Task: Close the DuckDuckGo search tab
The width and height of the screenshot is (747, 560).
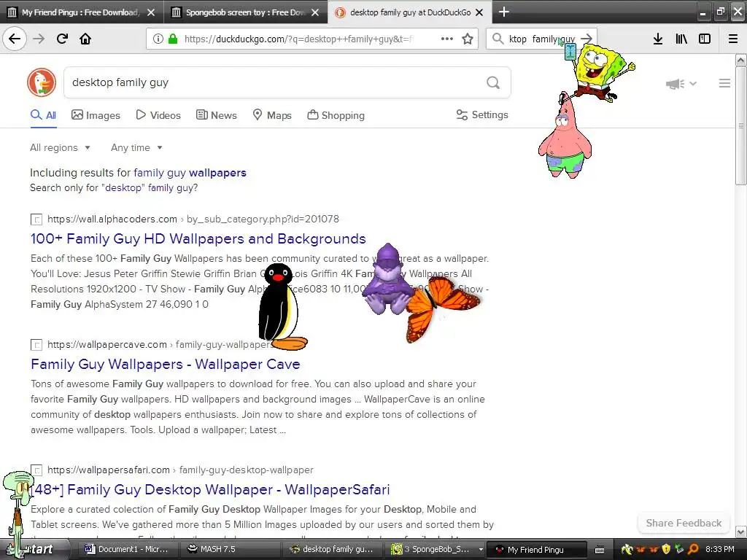Action: point(480,12)
